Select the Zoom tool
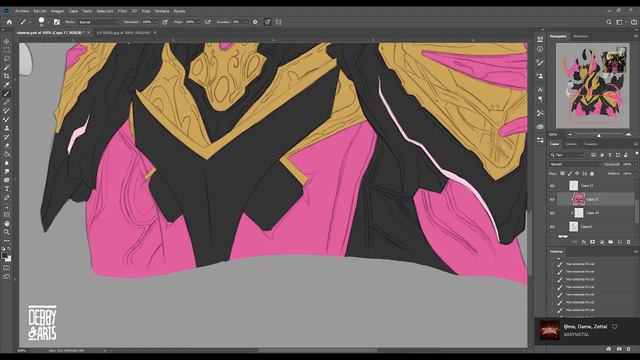 pyautogui.click(x=7, y=232)
